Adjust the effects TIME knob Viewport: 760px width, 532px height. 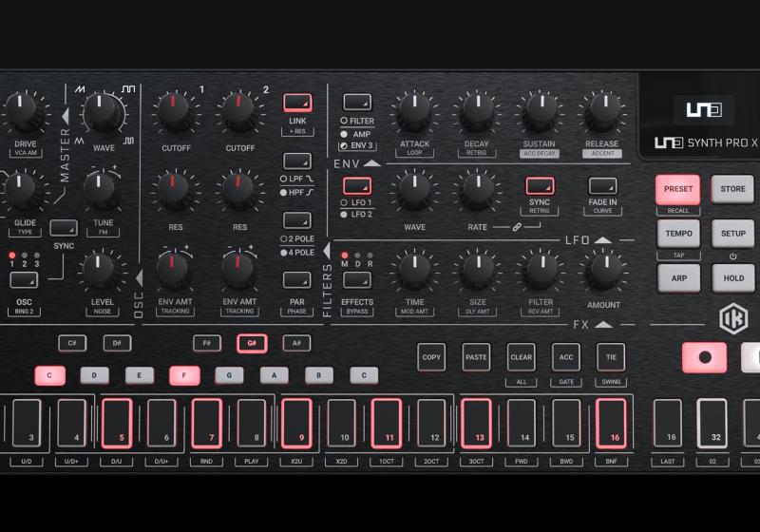point(414,271)
